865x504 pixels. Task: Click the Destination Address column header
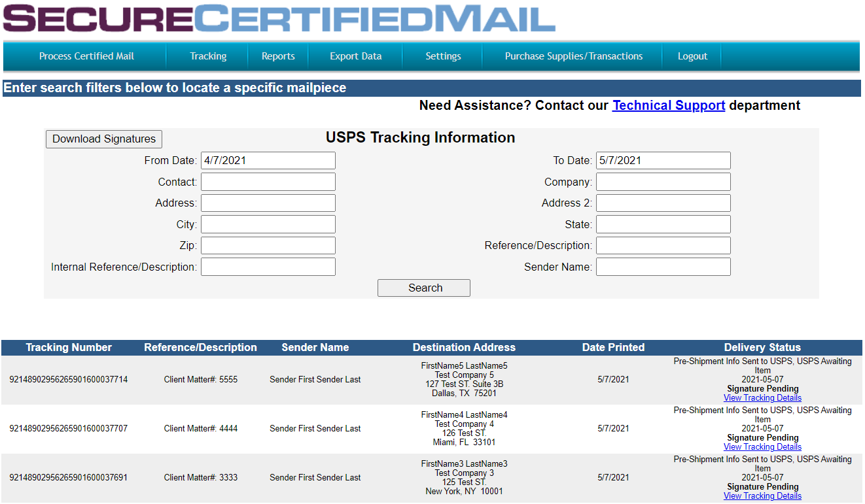pyautogui.click(x=464, y=348)
